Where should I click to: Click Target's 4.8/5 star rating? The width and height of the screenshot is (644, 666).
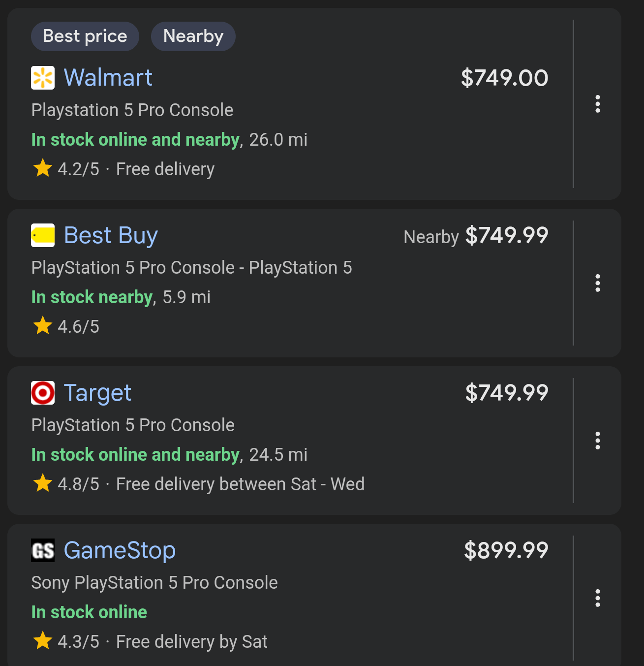pyautogui.click(x=67, y=484)
